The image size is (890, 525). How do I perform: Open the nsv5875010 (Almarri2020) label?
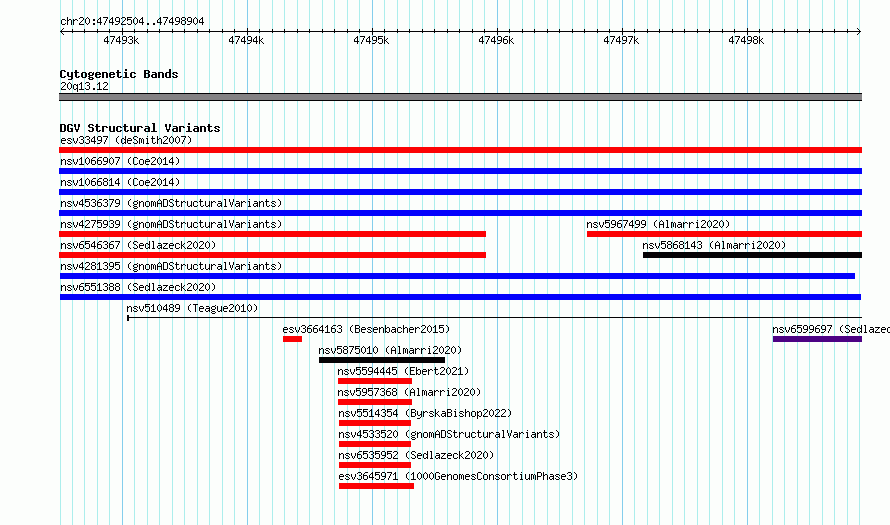click(x=390, y=350)
